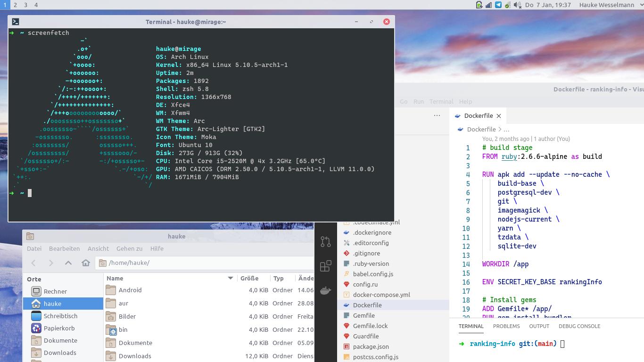Open Gehen zu menu in file manager
Viewport: 644px width, 362px height.
point(129,248)
